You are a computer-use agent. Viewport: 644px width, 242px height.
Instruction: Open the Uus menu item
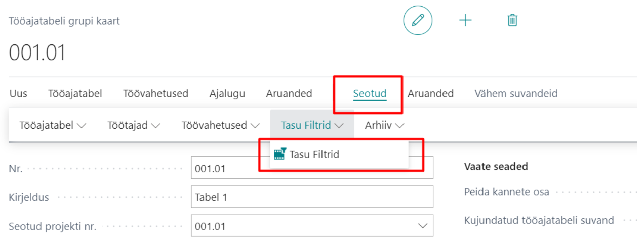pos(18,94)
